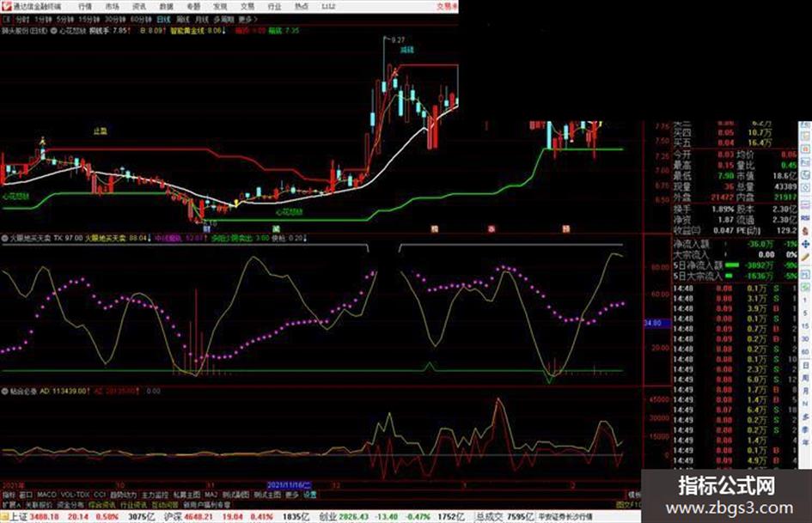Click the blue move arrows icon in the right toolbar
The width and height of the screenshot is (812, 523).
point(805,244)
